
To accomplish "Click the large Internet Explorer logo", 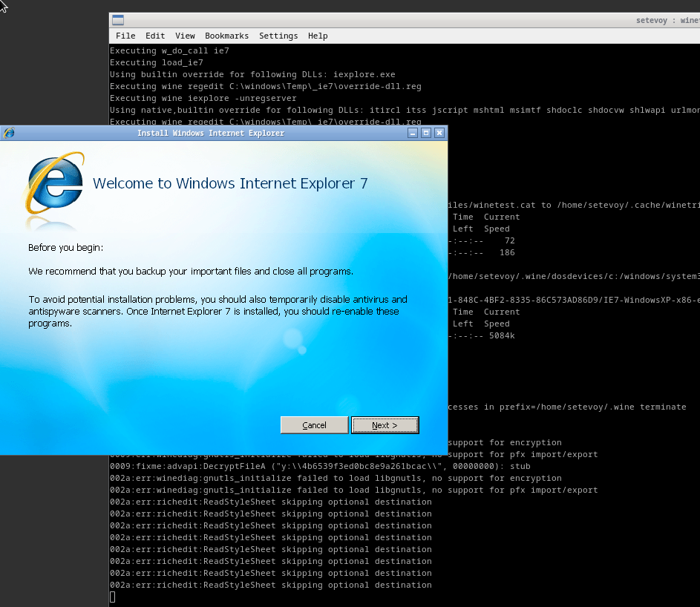I will 56,183.
